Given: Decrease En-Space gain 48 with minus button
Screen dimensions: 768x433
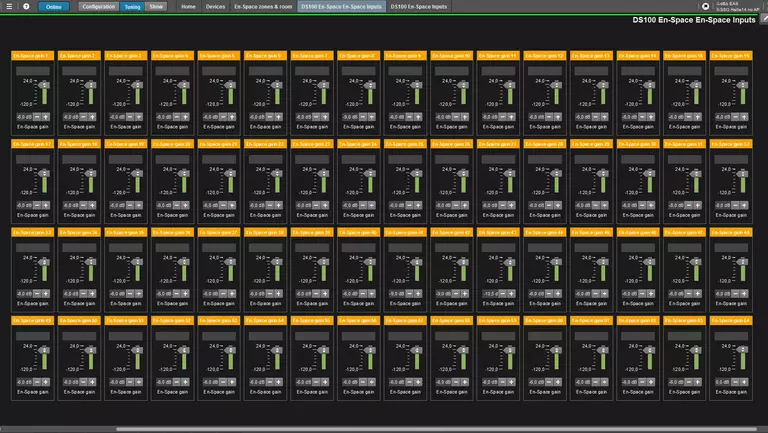Looking at the screenshot, I should 736,293.
